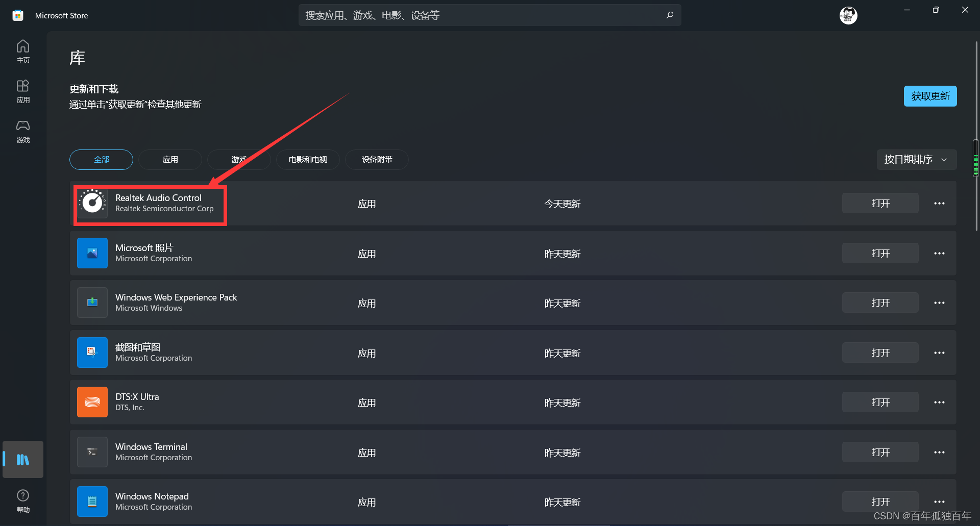
Task: Click Realtek Semiconductor Corp publisher text
Action: point(164,209)
